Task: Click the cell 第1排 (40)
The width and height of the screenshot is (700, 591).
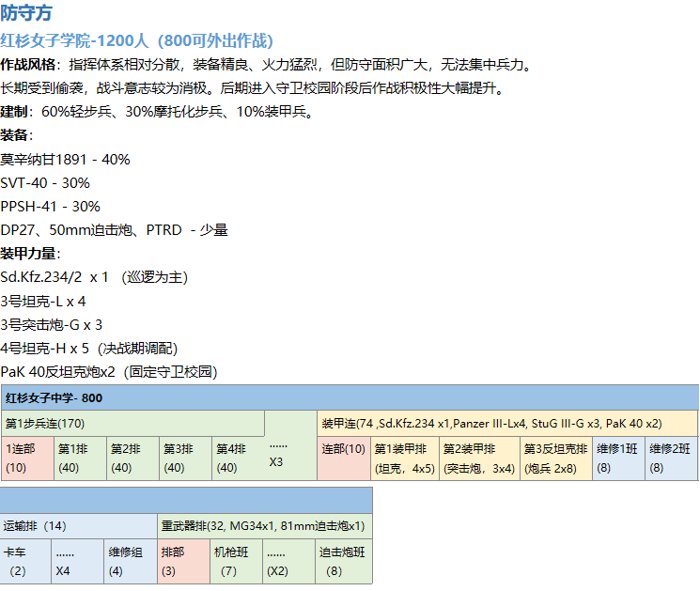Action: (x=81, y=459)
